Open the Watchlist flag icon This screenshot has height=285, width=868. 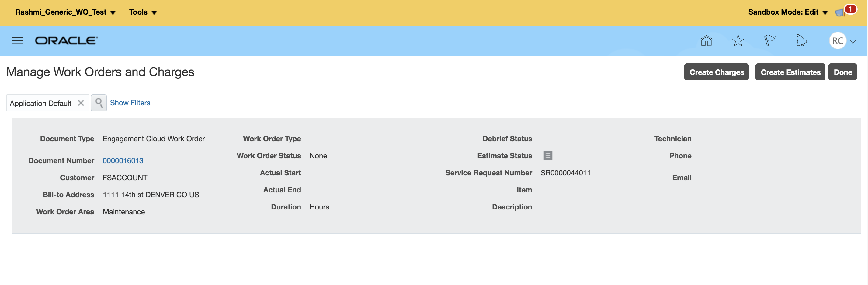(769, 41)
